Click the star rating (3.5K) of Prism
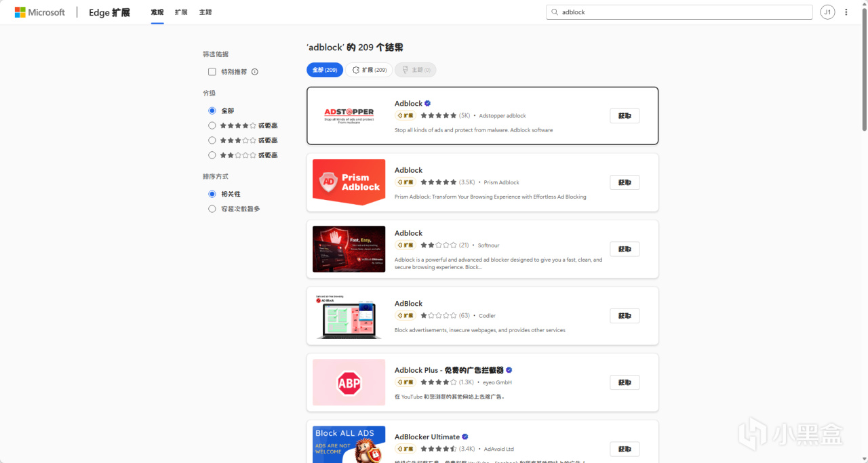 point(448,182)
